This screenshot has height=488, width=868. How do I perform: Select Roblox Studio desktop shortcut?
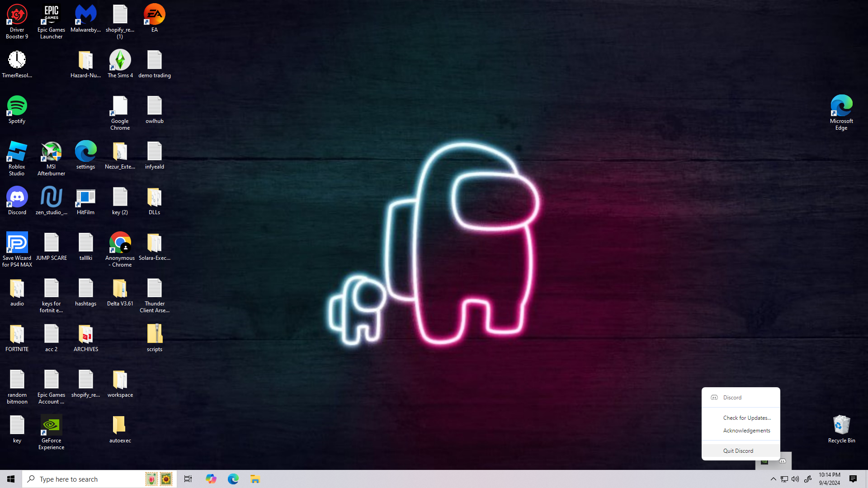click(x=17, y=152)
